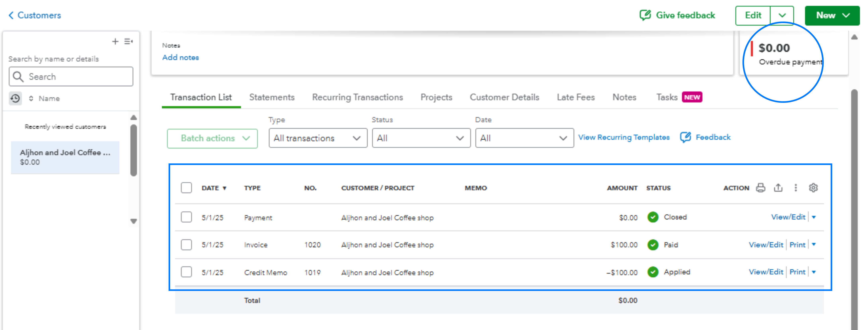Click the $0.00 Overdue payment amount
Viewport: 868px width, 330px height.
774,48
